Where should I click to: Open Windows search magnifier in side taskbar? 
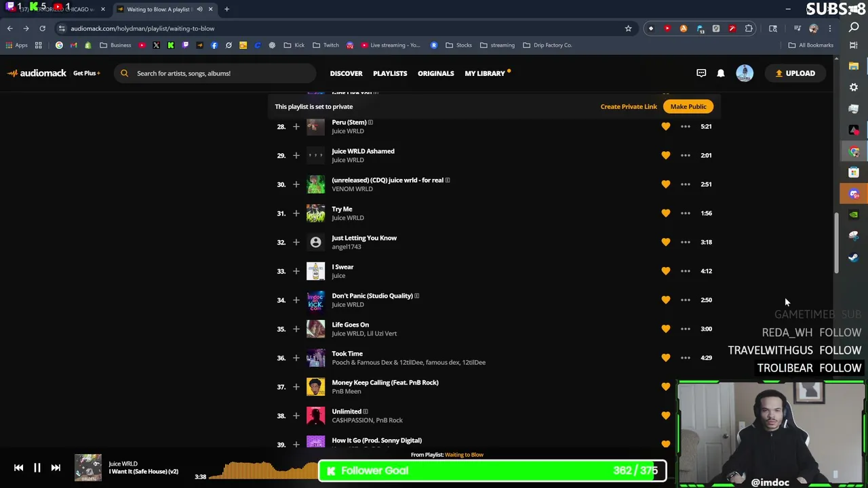pos(854,27)
